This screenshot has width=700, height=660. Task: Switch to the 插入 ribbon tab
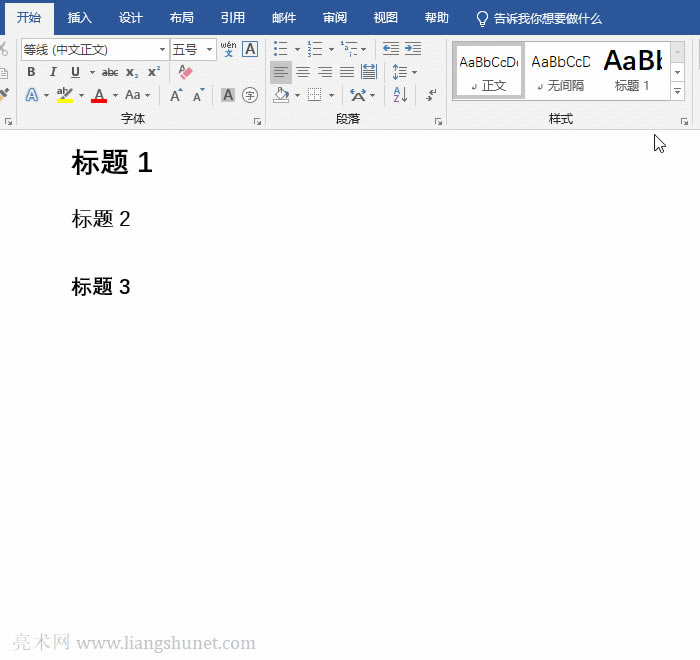80,18
